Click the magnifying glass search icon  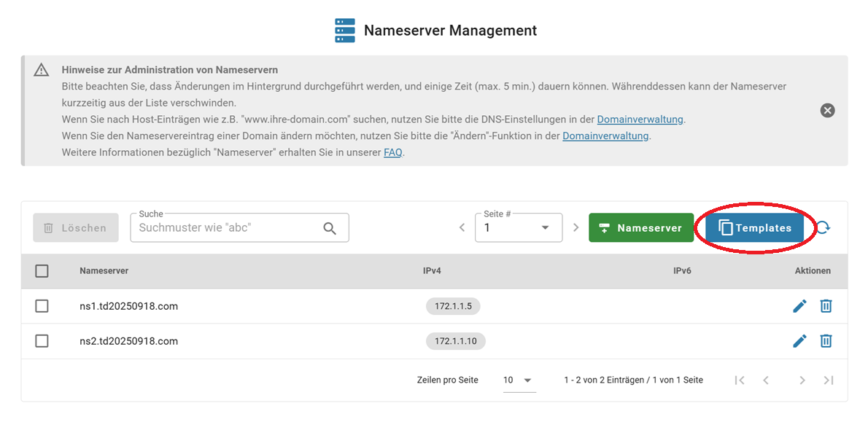(330, 228)
